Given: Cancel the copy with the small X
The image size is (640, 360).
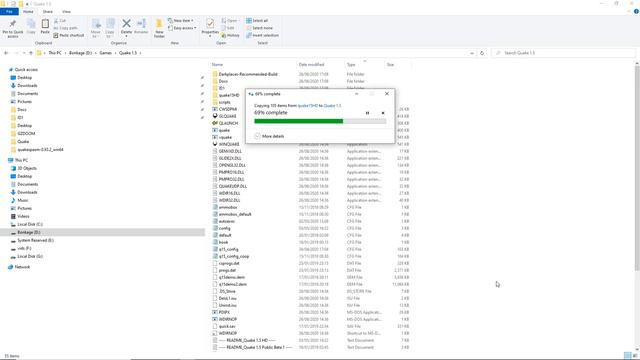Looking at the screenshot, I should (383, 113).
